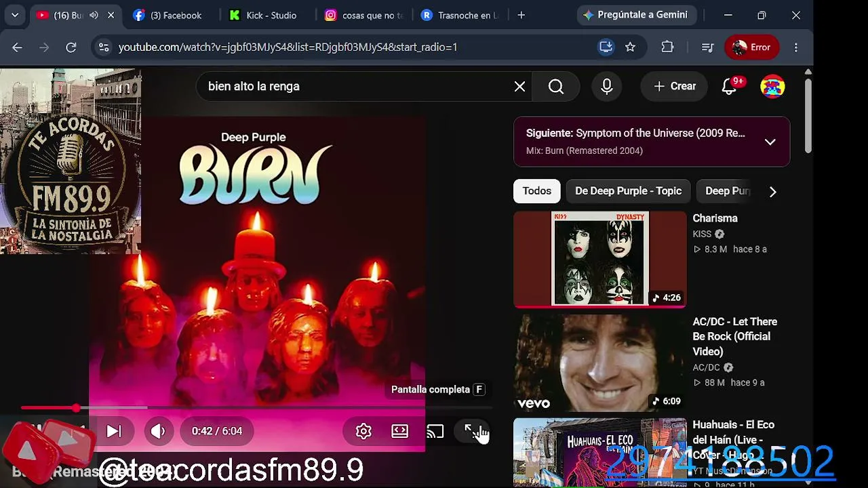Close the YouTube browser tab
Viewport: 868px width, 488px height.
point(111,15)
